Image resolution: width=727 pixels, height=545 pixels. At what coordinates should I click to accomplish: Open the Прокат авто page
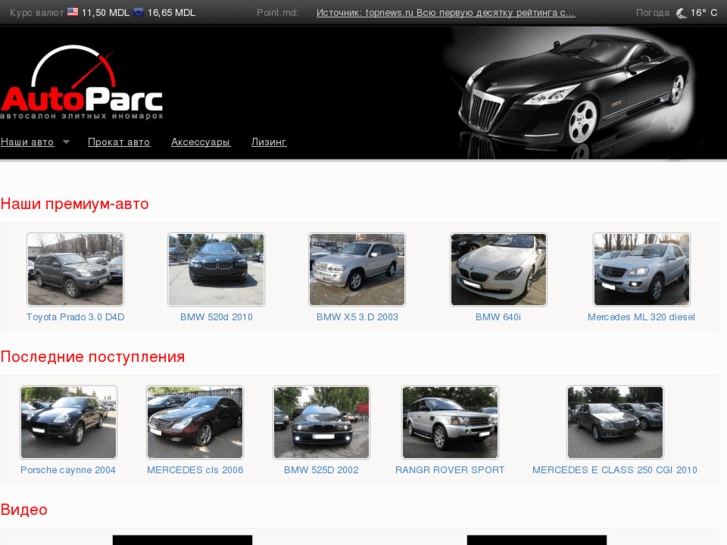(119, 142)
